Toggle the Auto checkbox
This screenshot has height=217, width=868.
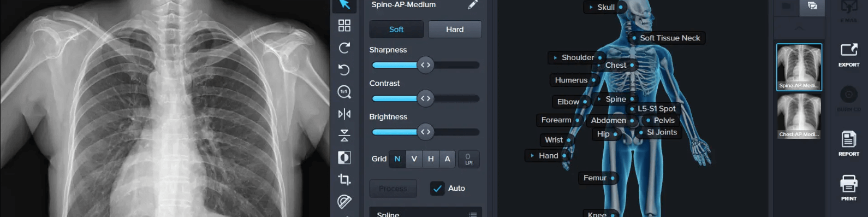437,188
